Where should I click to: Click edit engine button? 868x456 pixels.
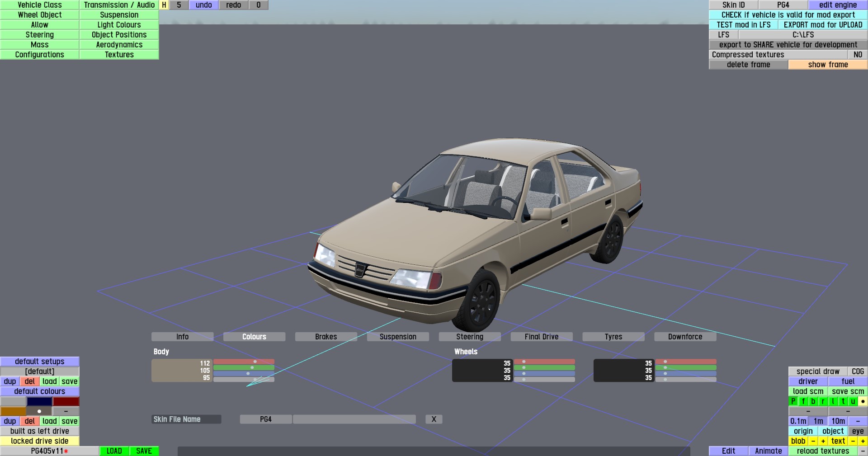[x=838, y=5]
